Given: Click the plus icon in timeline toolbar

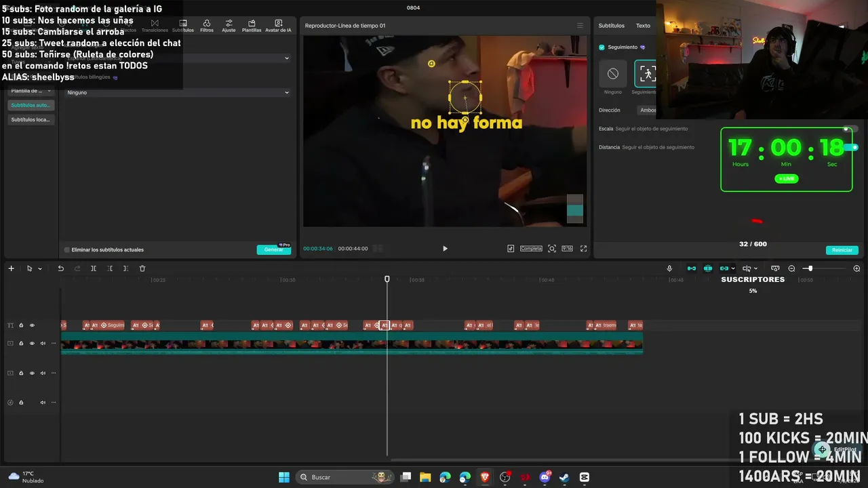Looking at the screenshot, I should [x=11, y=268].
